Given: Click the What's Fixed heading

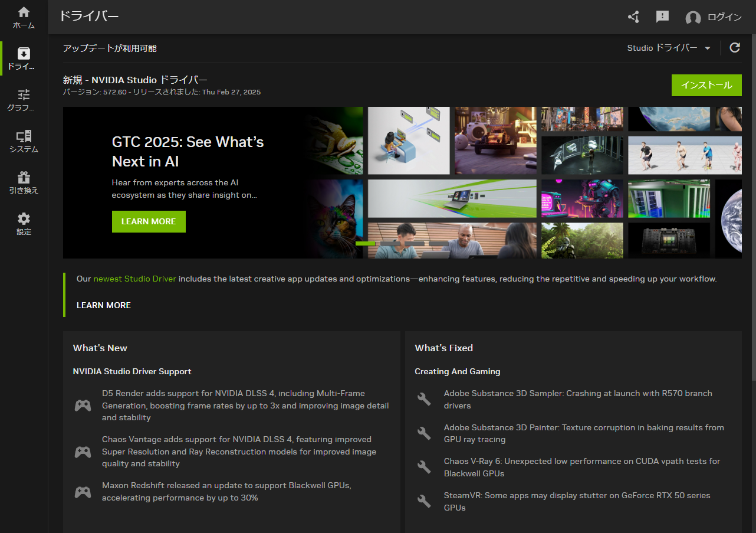Looking at the screenshot, I should click(444, 348).
